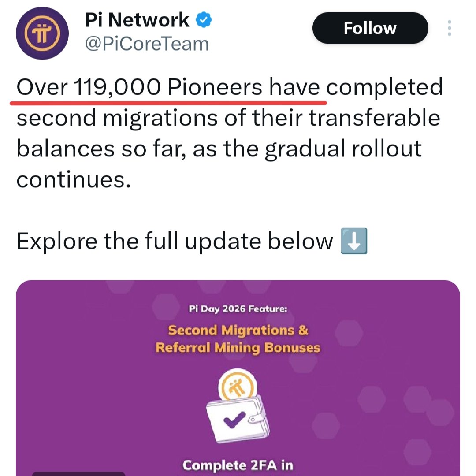The width and height of the screenshot is (476, 476).
Task: Select the "Pi Day 2026 Feature:" caption
Action: click(238, 309)
